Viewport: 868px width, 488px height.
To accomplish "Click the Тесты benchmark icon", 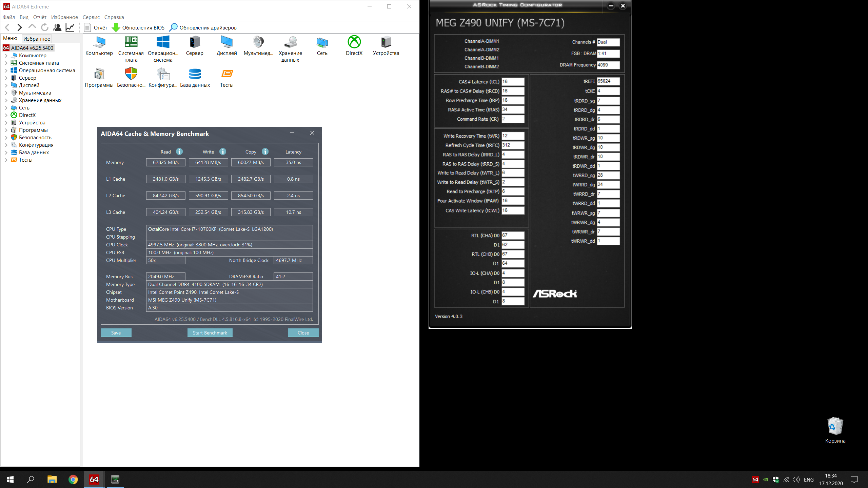I will pos(226,74).
